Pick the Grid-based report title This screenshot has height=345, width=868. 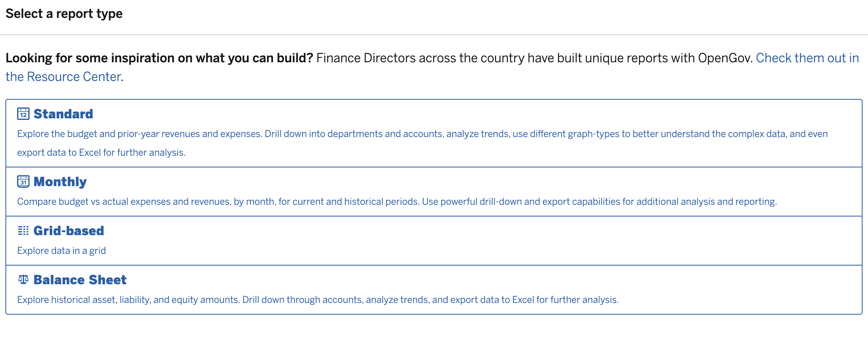click(69, 231)
